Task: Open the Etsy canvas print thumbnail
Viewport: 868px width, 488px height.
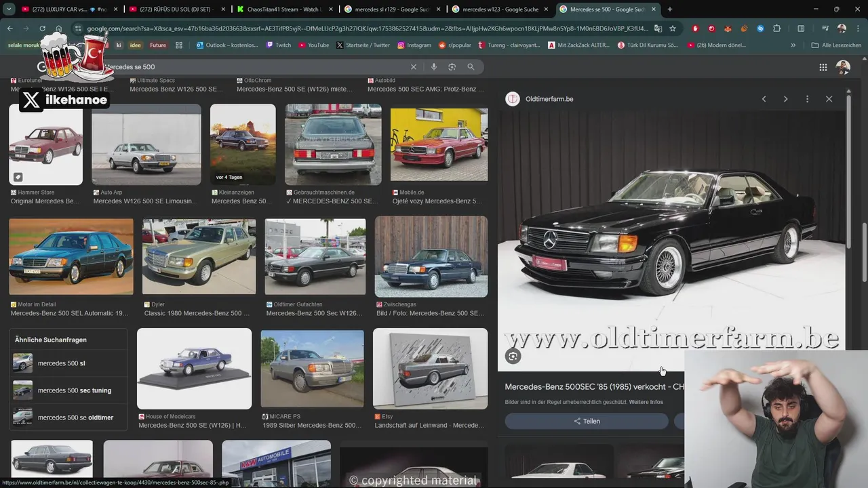Action: 430,369
